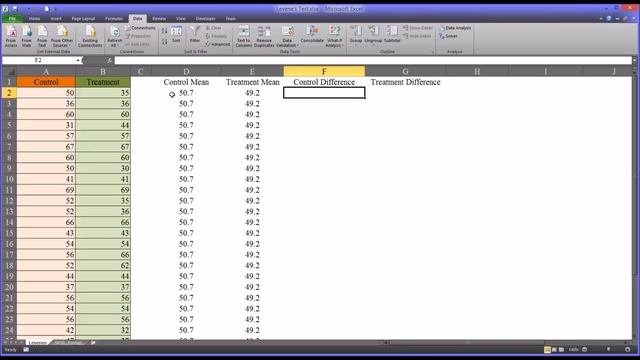Viewport: 640px width, 360px height.
Task: Click the Refresh All icon
Action: [115, 36]
